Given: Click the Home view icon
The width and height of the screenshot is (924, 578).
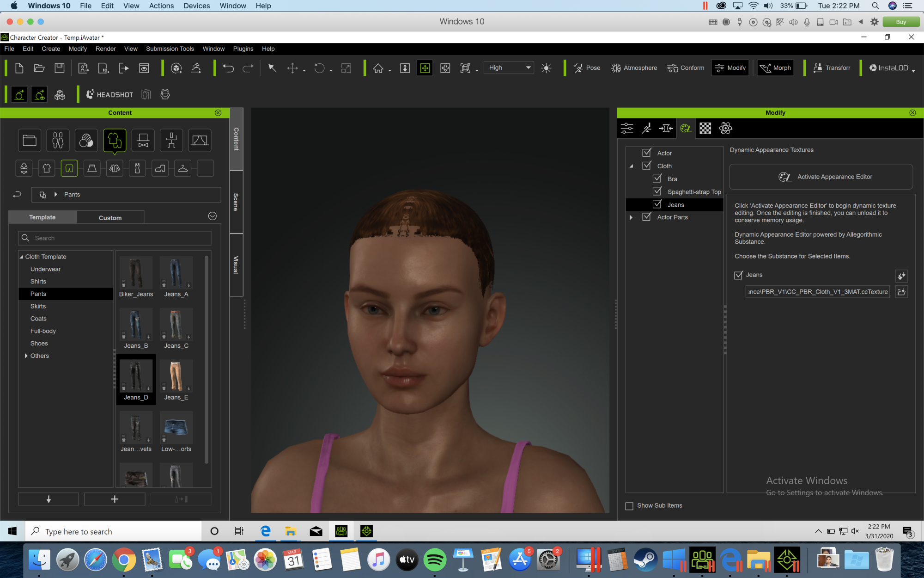Looking at the screenshot, I should point(378,68).
